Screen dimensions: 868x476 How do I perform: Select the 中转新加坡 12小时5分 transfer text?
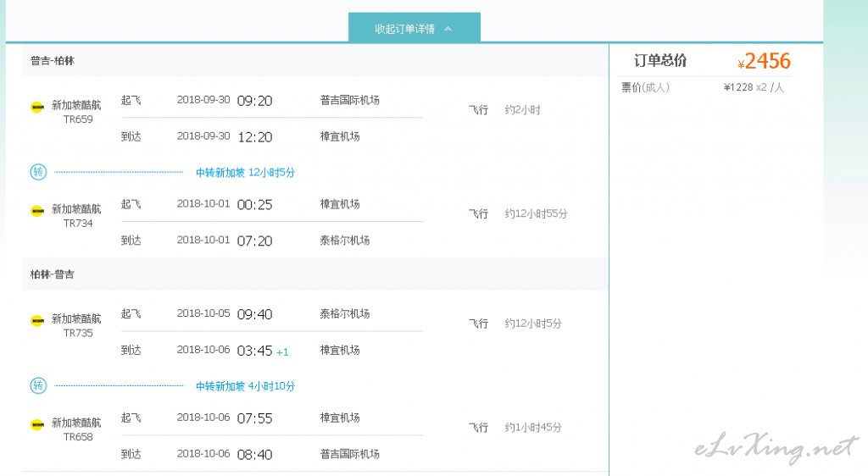pos(245,173)
